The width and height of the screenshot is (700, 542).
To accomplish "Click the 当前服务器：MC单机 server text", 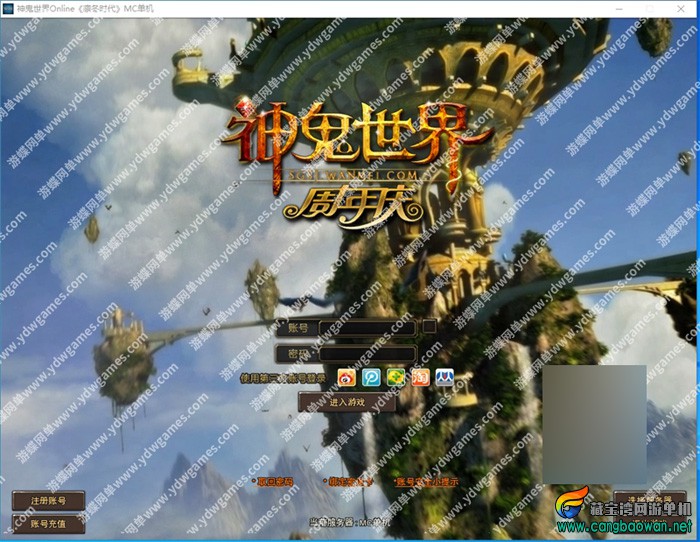I will [350, 522].
